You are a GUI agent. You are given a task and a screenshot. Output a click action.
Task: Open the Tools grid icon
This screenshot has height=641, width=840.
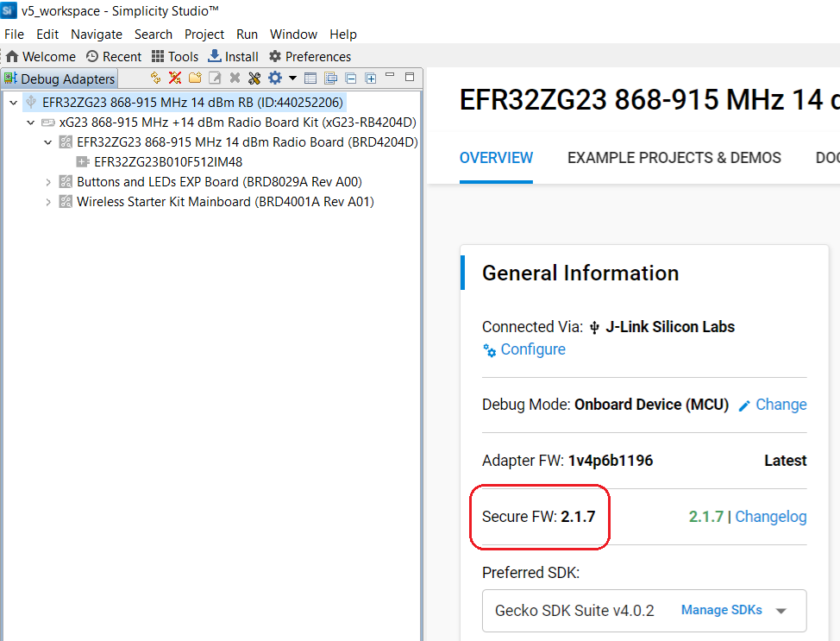175,56
